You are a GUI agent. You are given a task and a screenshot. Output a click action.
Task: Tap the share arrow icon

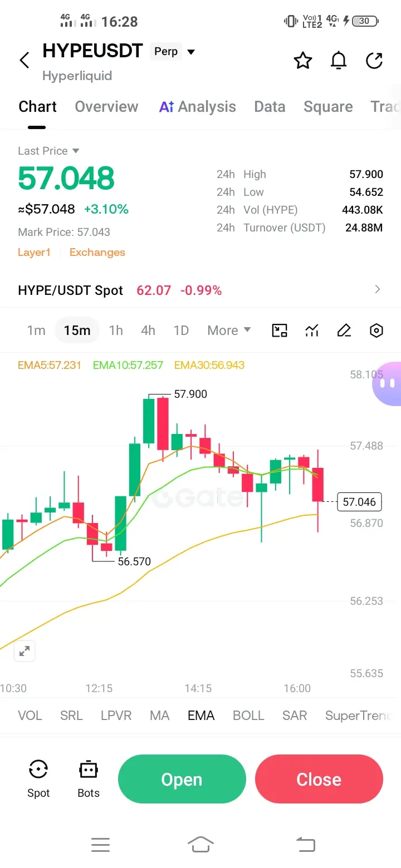tap(374, 60)
